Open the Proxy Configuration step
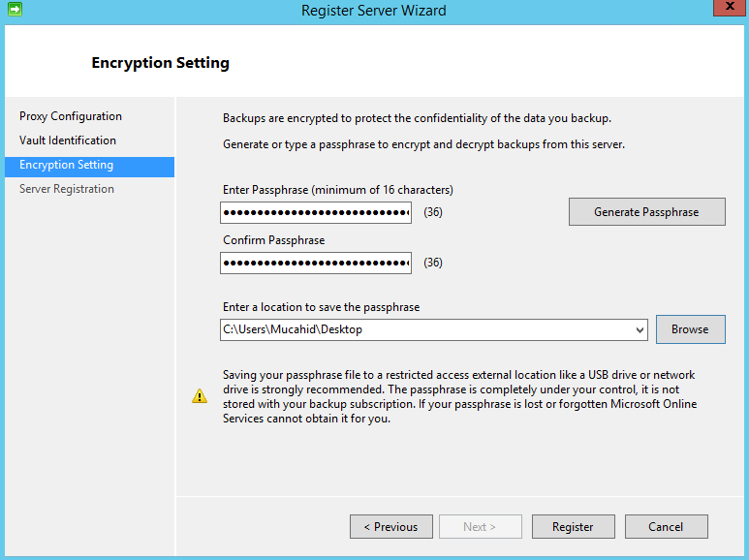 tap(71, 116)
